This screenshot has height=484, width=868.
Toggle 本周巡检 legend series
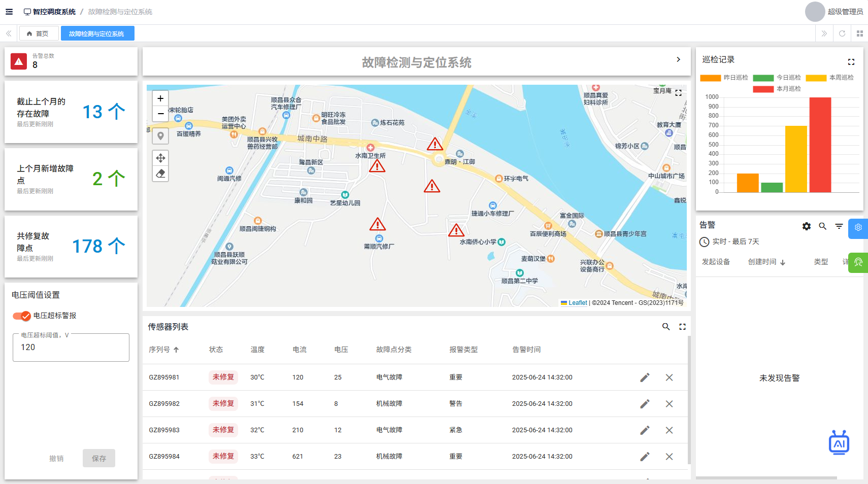[x=830, y=78]
